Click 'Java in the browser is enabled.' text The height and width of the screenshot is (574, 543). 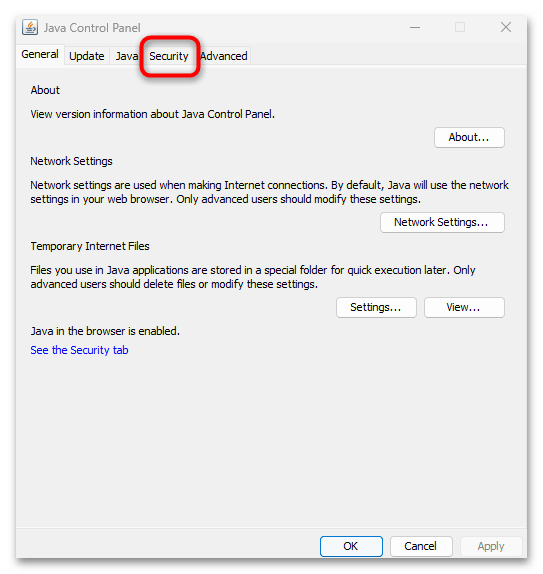(105, 331)
